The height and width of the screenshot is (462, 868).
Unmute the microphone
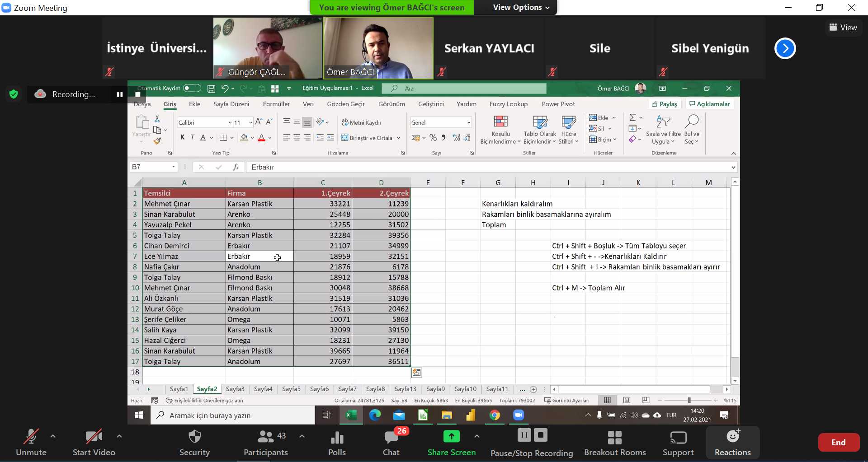pos(31,443)
